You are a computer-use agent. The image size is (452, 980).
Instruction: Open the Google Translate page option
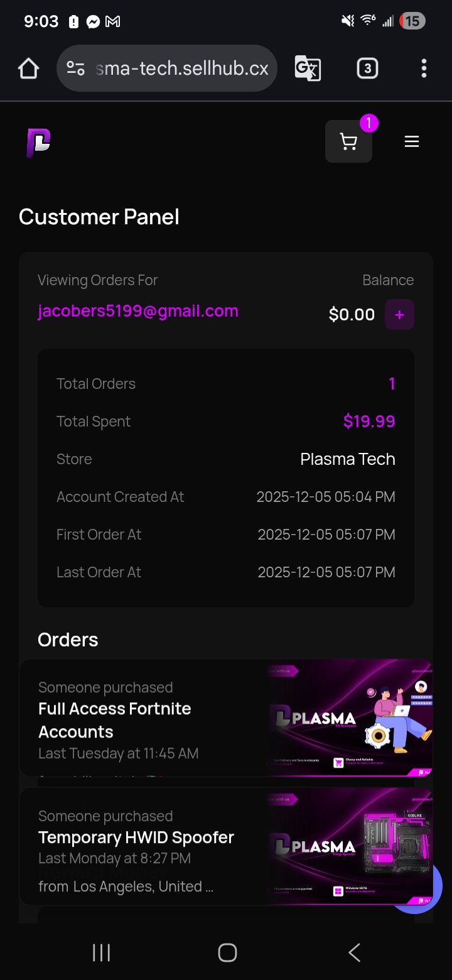tap(308, 68)
